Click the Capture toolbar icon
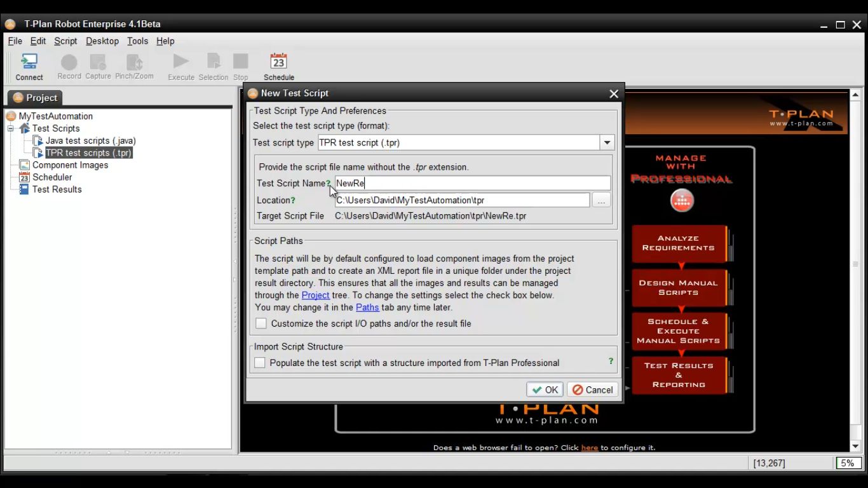Viewport: 868px width, 488px height. [x=98, y=62]
